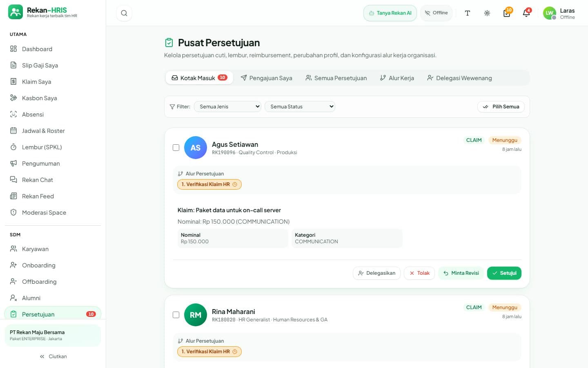The height and width of the screenshot is (368, 588).
Task: Toggle theme with the sun icon
Action: [487, 13]
